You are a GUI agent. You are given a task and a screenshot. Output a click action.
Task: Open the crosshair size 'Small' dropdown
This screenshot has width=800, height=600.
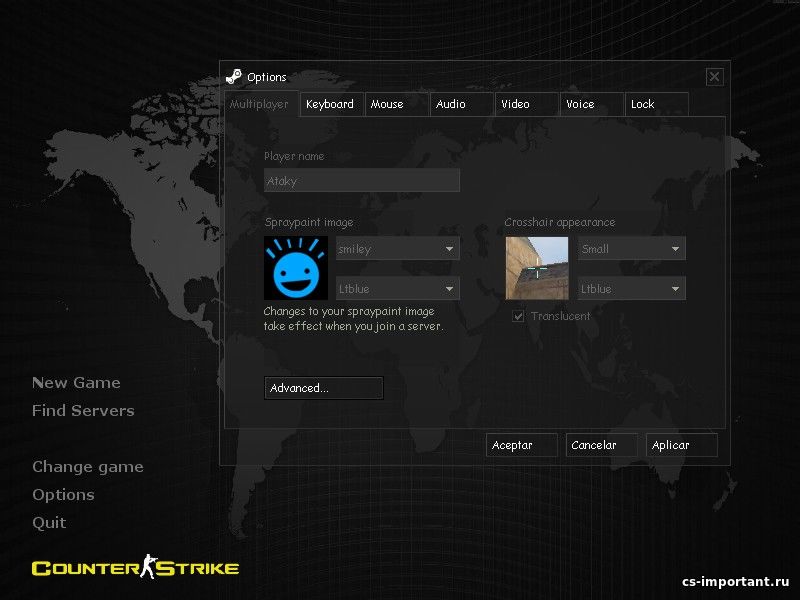pos(631,249)
